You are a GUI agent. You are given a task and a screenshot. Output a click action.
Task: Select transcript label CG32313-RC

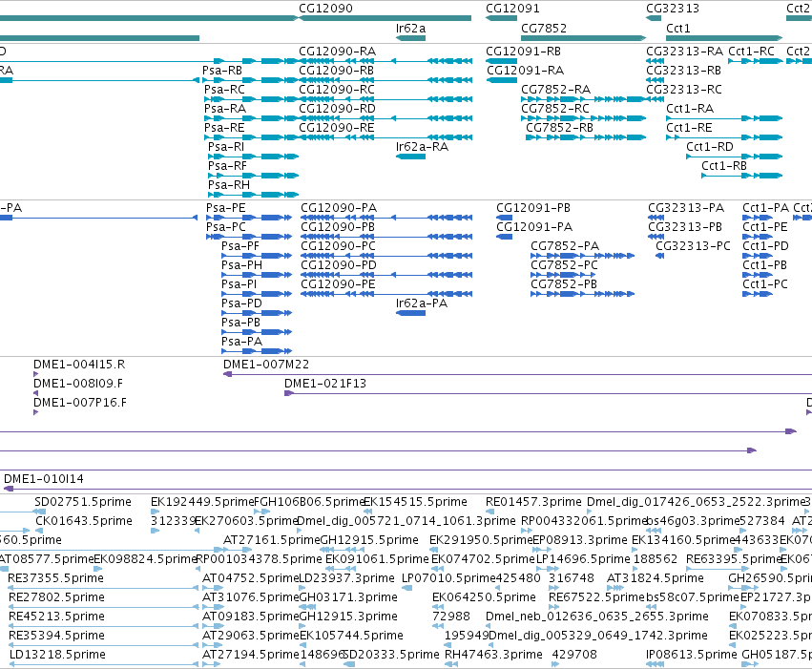684,90
